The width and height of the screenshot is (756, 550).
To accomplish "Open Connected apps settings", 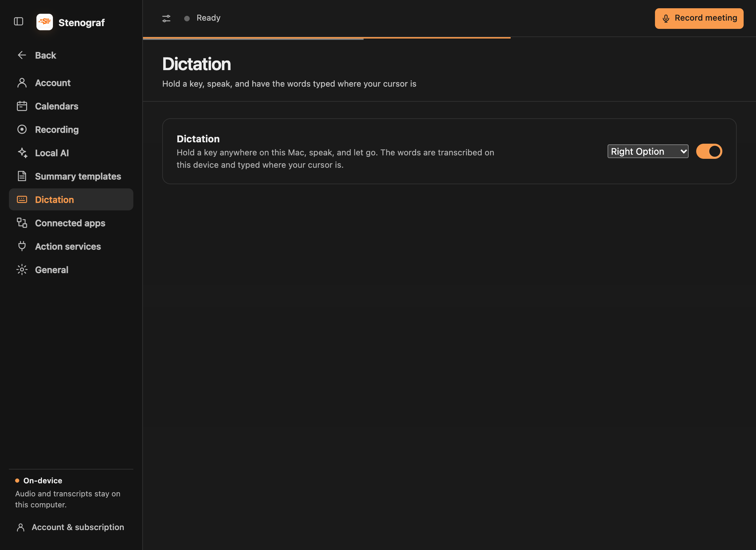I will [x=71, y=223].
